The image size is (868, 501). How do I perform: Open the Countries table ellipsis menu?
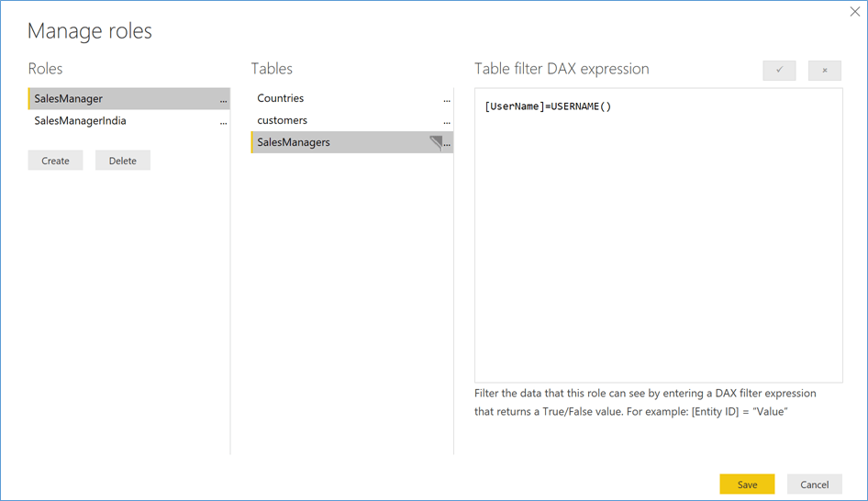click(x=447, y=100)
